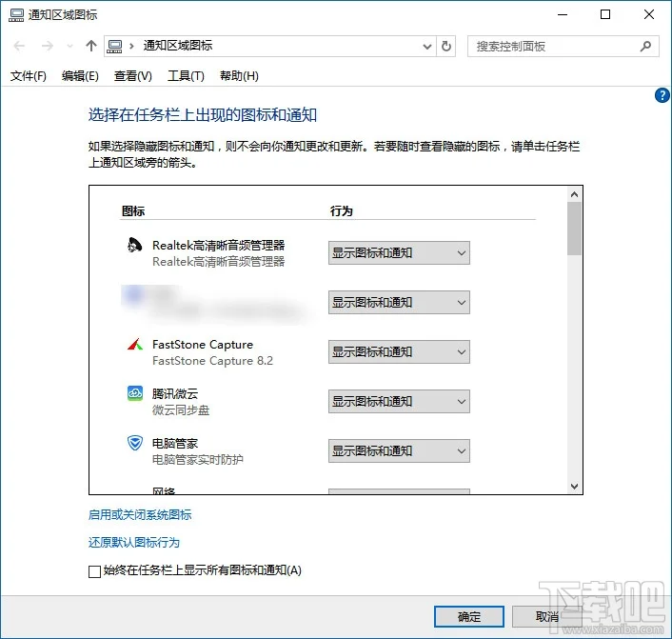This screenshot has height=639, width=672.
Task: Click the refresh arrow beside the address bar
Action: point(446,46)
